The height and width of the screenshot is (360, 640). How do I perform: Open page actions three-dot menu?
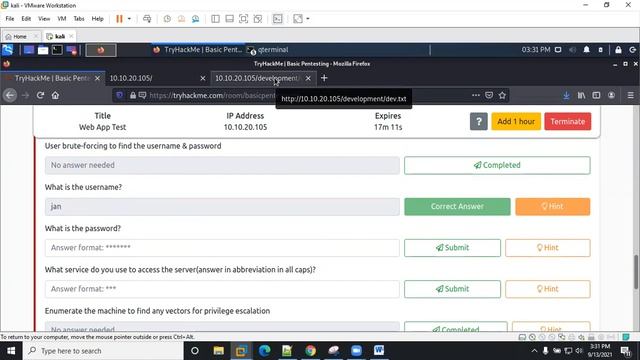point(476,95)
